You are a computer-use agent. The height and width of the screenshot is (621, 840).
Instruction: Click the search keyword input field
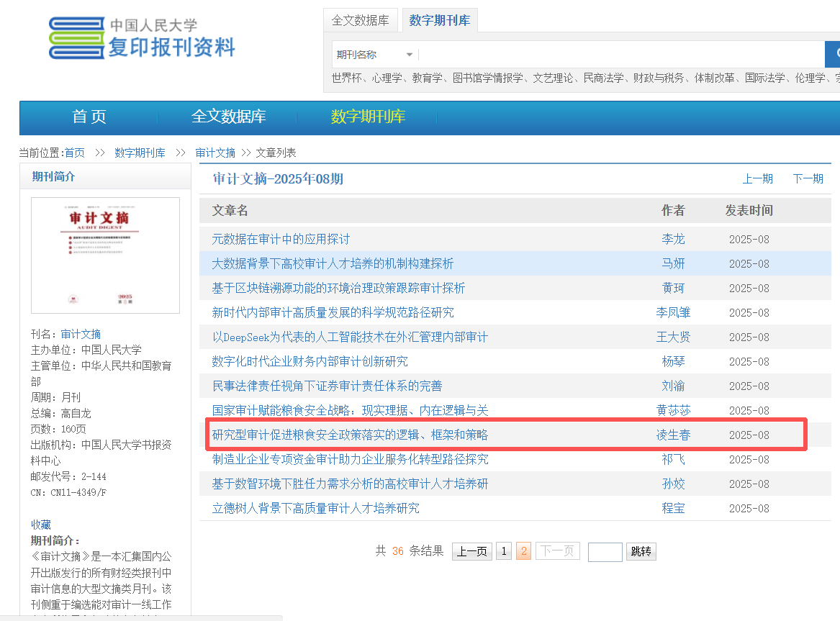(x=619, y=55)
